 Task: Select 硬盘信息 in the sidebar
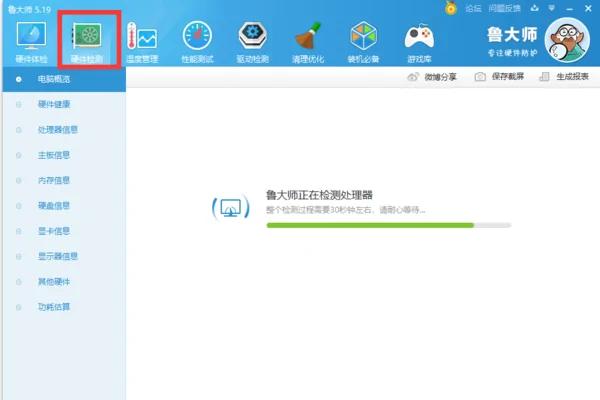64,206
